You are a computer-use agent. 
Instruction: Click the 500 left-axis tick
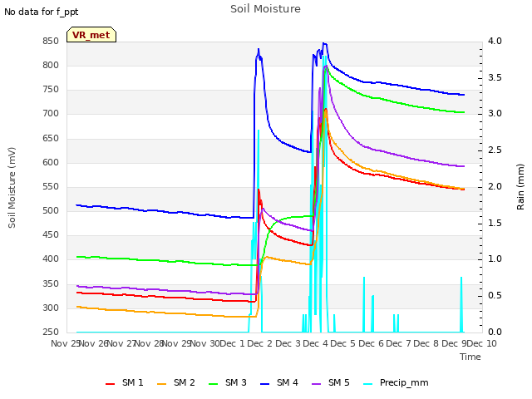51,210
